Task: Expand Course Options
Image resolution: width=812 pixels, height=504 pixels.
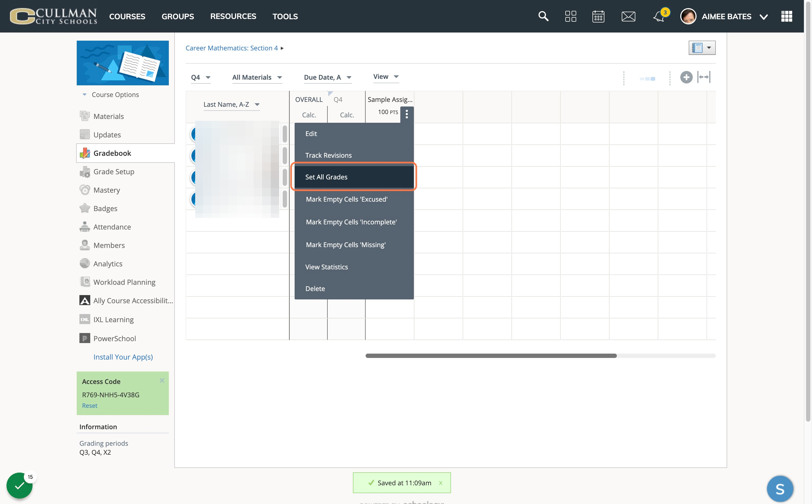Action: tap(115, 94)
